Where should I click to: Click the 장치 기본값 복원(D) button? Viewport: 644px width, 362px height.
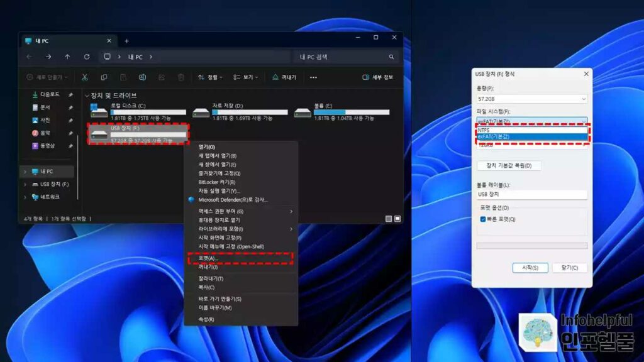click(509, 165)
